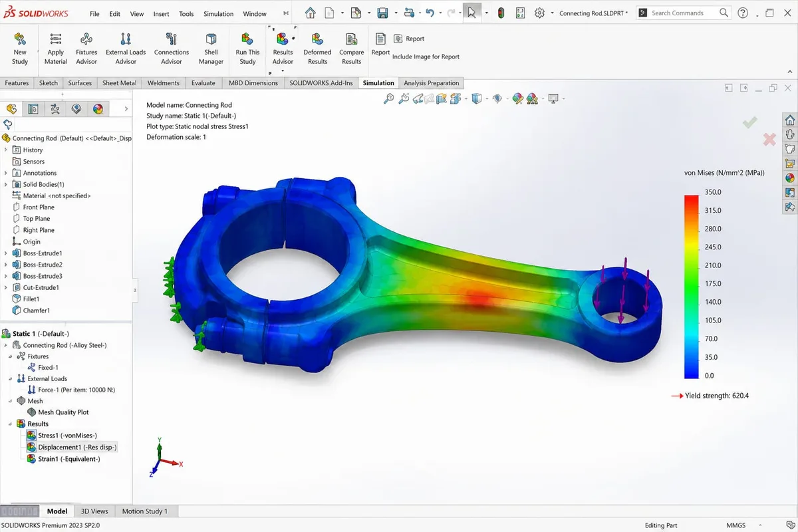Open DisplayManager color ball tab icon
798x532 pixels.
[x=98, y=109]
